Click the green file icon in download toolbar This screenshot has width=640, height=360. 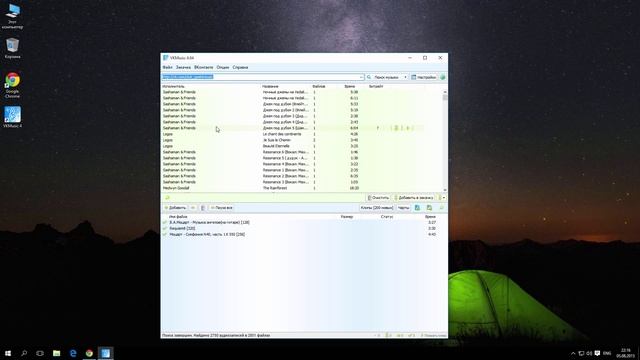(429, 208)
